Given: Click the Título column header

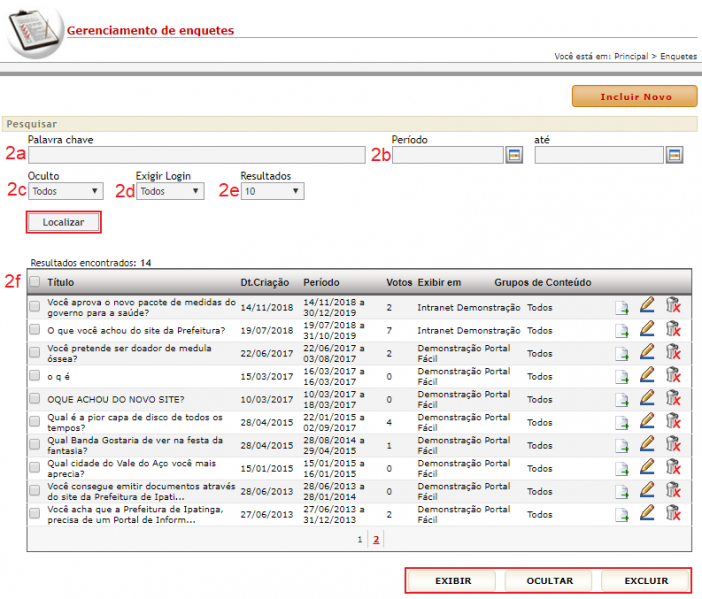Looking at the screenshot, I should pos(60,282).
